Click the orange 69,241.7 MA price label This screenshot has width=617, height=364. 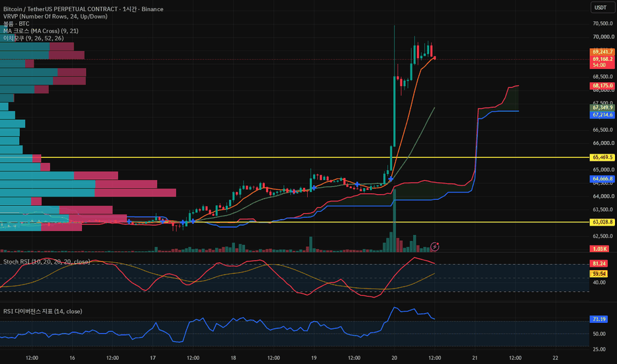tap(602, 52)
